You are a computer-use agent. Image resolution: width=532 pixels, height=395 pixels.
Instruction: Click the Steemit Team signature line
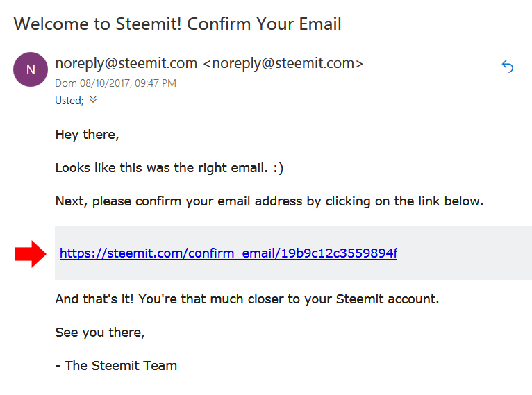(116, 365)
